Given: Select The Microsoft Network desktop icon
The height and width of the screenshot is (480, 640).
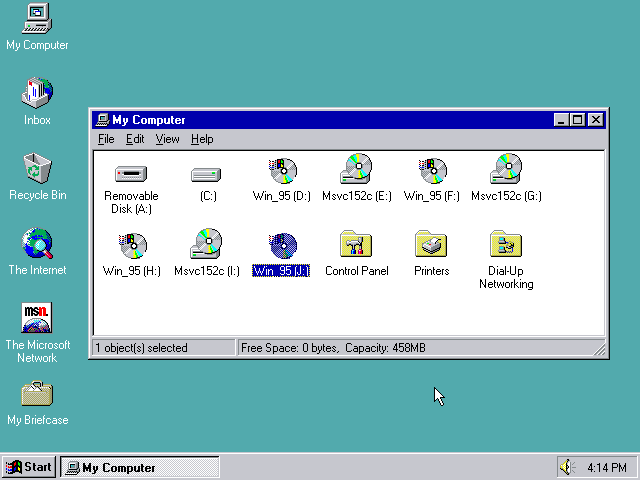Looking at the screenshot, I should pos(37,318).
